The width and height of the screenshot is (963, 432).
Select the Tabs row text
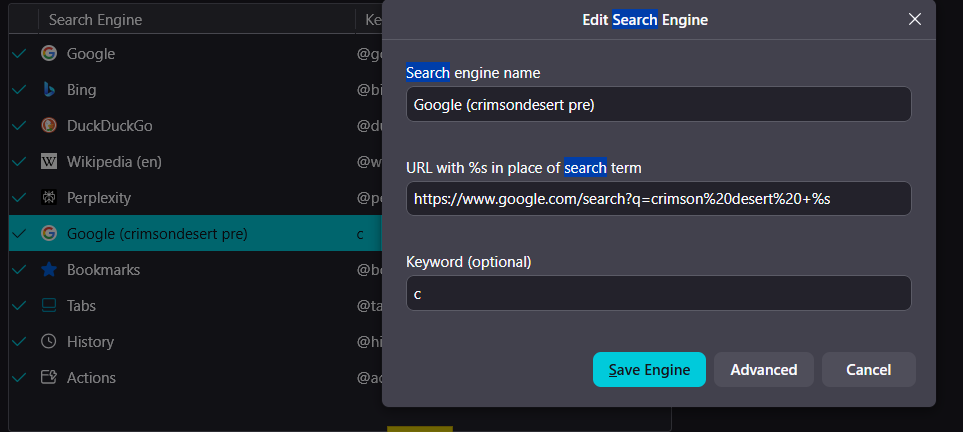[81, 305]
